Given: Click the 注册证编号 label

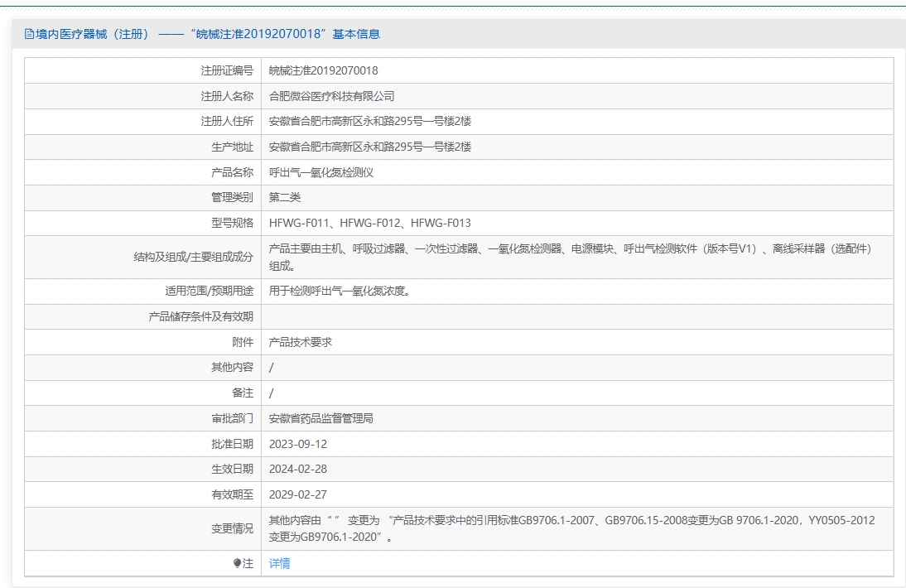Looking at the screenshot, I should (227, 70).
